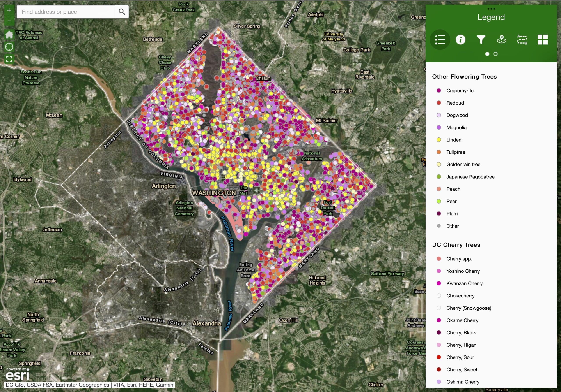Screen dimensions: 561x392
Task: Open the basemap gallery grid icon
Action: tap(542, 40)
